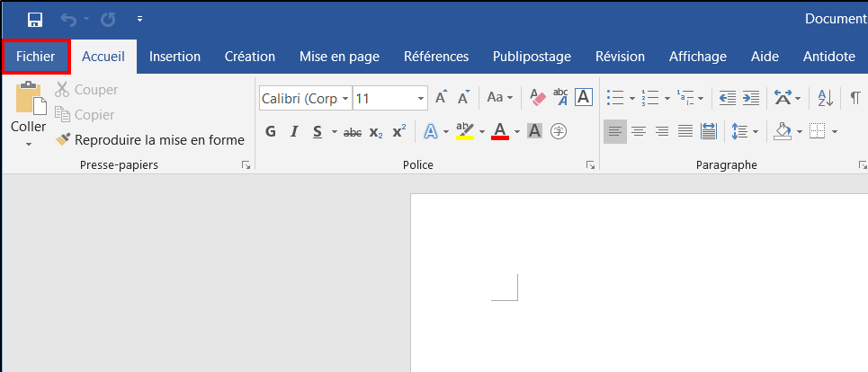
Task: Justify text alignment
Action: pos(685,131)
